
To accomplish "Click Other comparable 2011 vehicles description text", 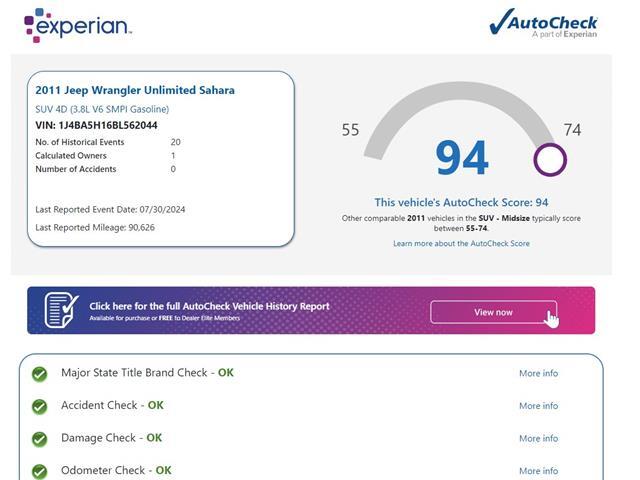I will (x=461, y=223).
